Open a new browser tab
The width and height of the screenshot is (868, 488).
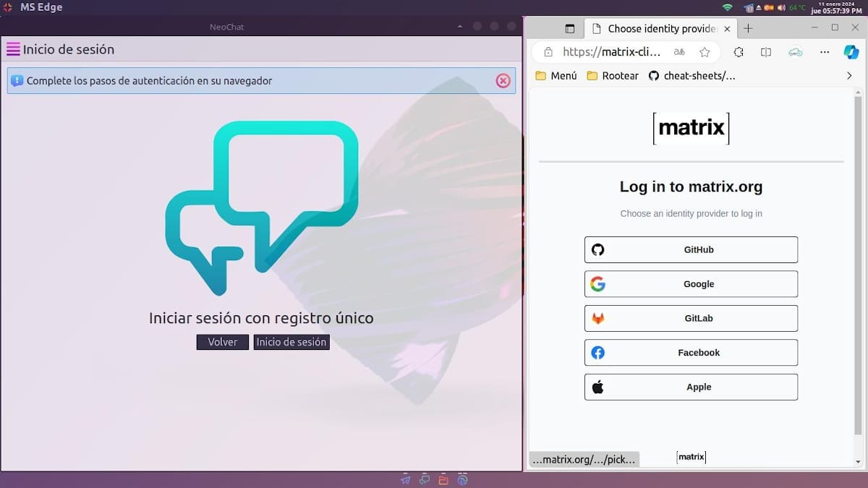[748, 28]
